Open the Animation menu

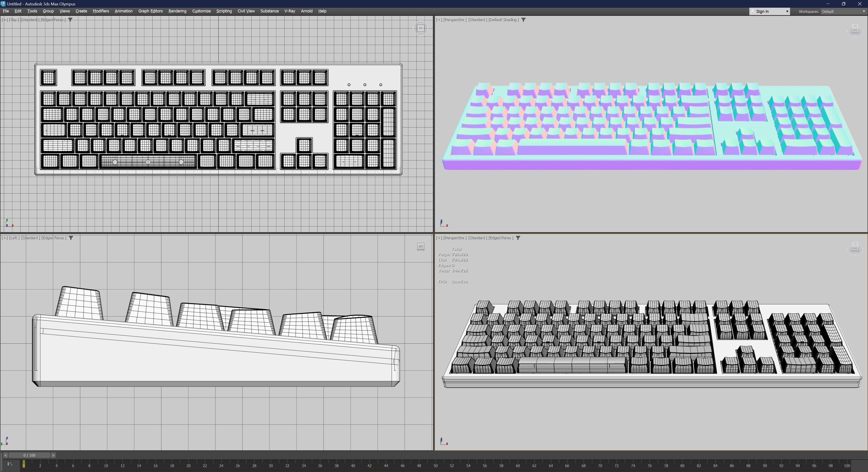click(x=123, y=11)
